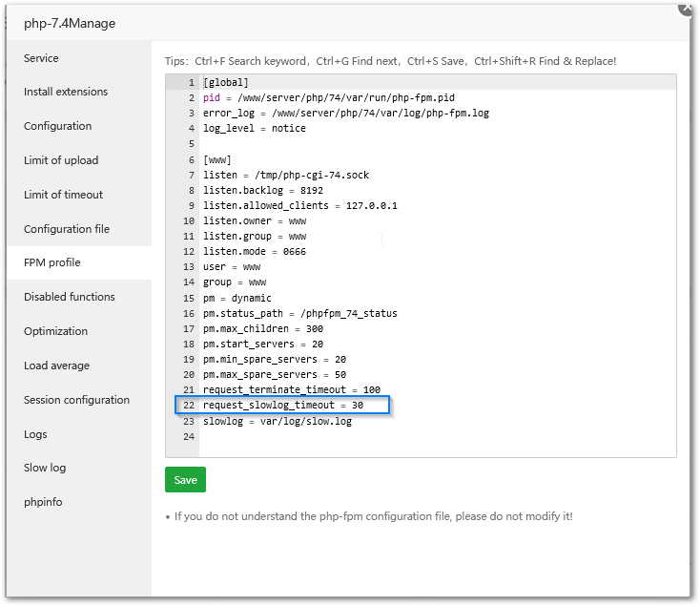
Task: Open the Slow log tab
Action: pos(45,468)
